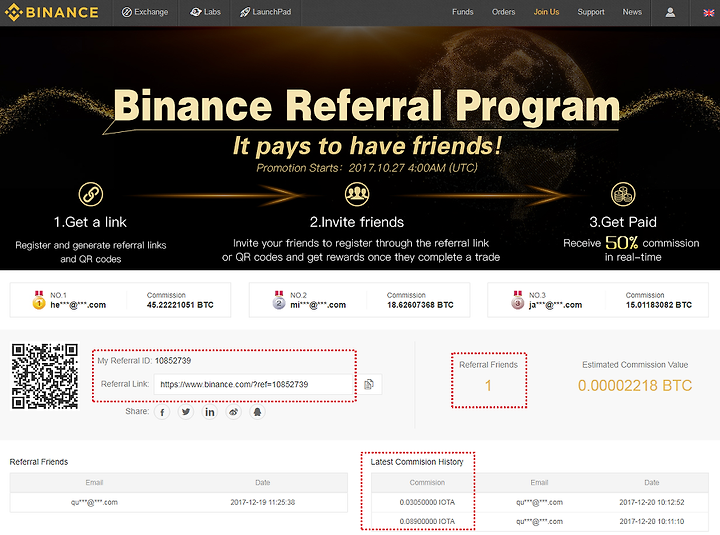This screenshot has width=720, height=535.
Task: Open the Labs menu item
Action: click(205, 12)
